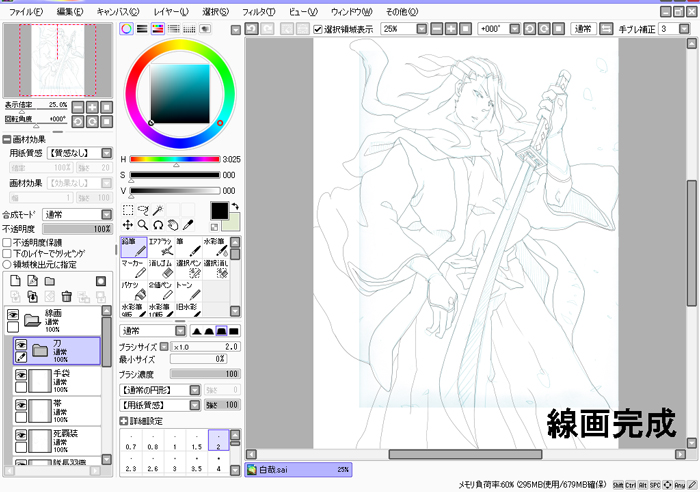The width and height of the screenshot is (700, 492).
Task: Select the エアブラシ (airbrush) tool
Action: (x=161, y=248)
